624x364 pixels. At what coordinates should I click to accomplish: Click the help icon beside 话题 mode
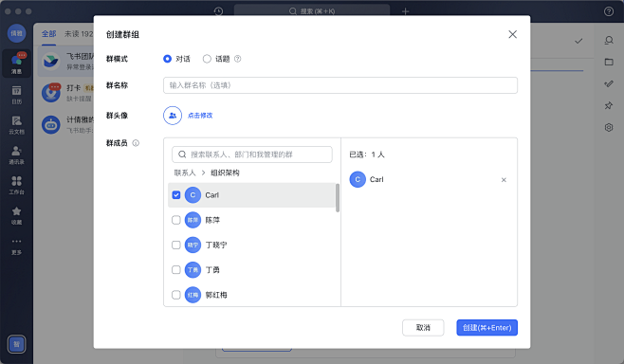click(x=238, y=59)
